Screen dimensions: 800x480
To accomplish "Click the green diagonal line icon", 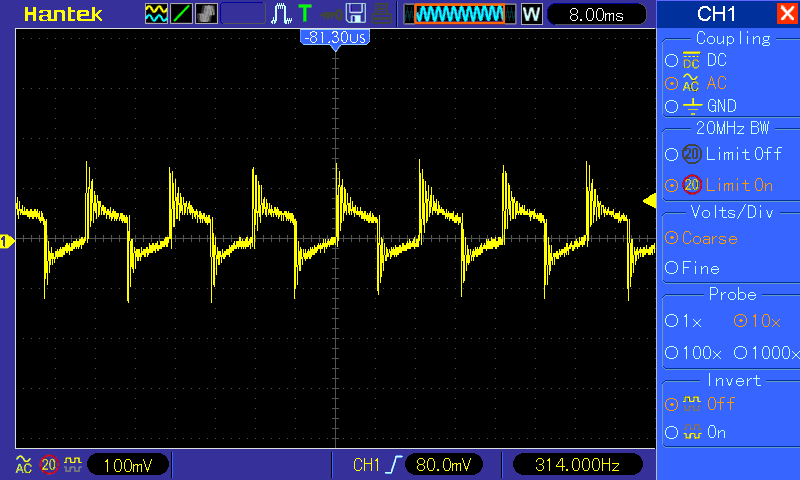I will tap(181, 14).
